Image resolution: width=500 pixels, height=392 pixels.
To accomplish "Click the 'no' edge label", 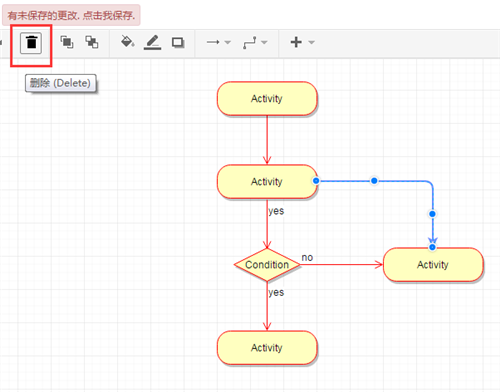I will 307,257.
